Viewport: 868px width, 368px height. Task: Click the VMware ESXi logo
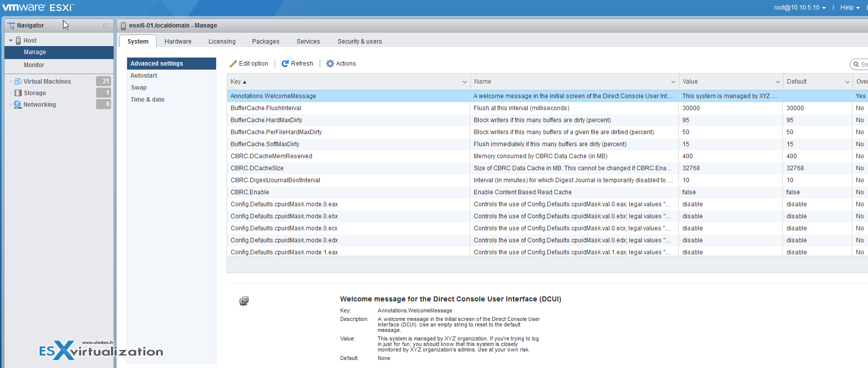(x=39, y=8)
